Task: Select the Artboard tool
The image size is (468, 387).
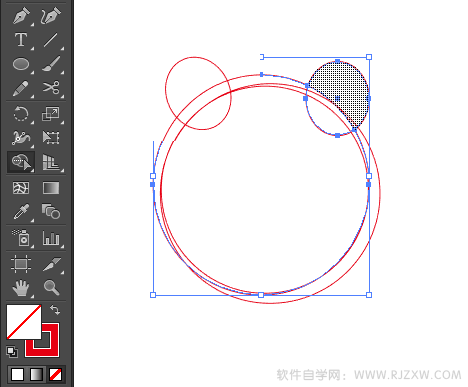Action: [21, 264]
